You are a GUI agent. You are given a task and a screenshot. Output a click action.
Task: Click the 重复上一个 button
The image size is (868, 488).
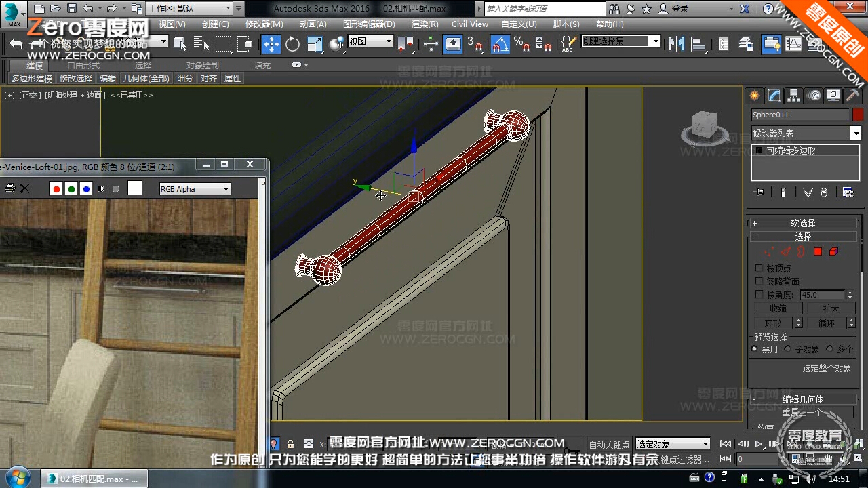[x=803, y=412]
